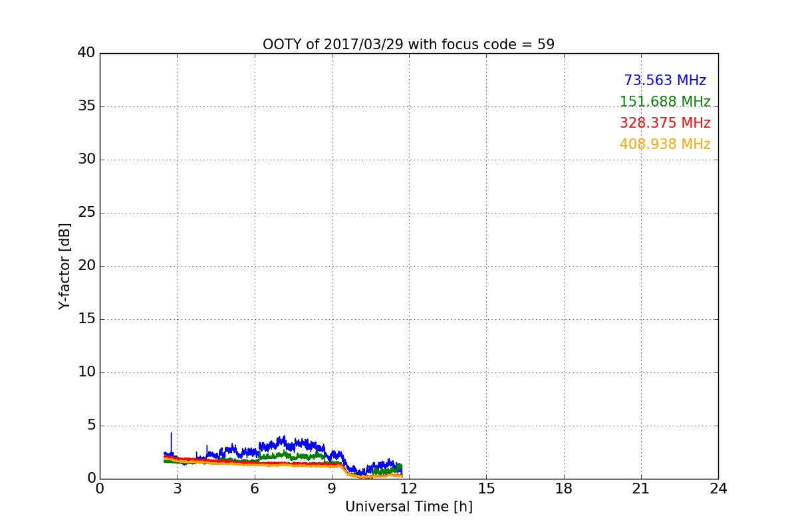Click x-axis tick label 12
Screen dimensions: 798x532
coord(409,488)
